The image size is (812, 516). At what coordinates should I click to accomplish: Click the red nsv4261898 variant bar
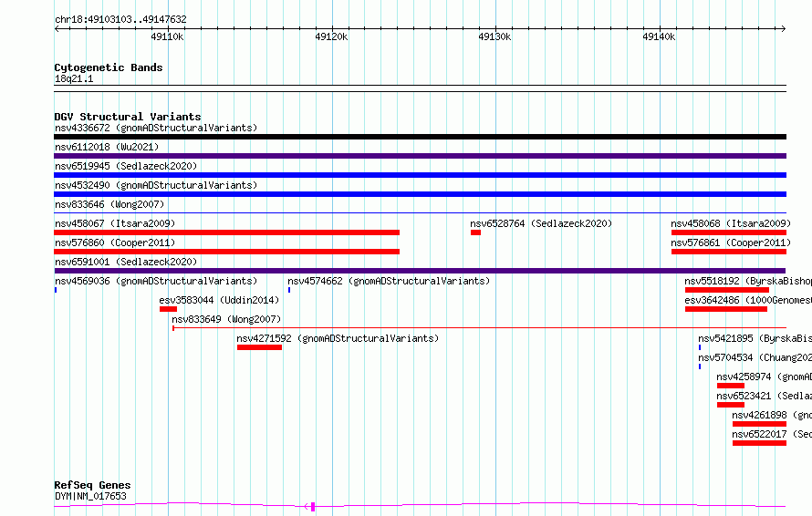coord(759,424)
